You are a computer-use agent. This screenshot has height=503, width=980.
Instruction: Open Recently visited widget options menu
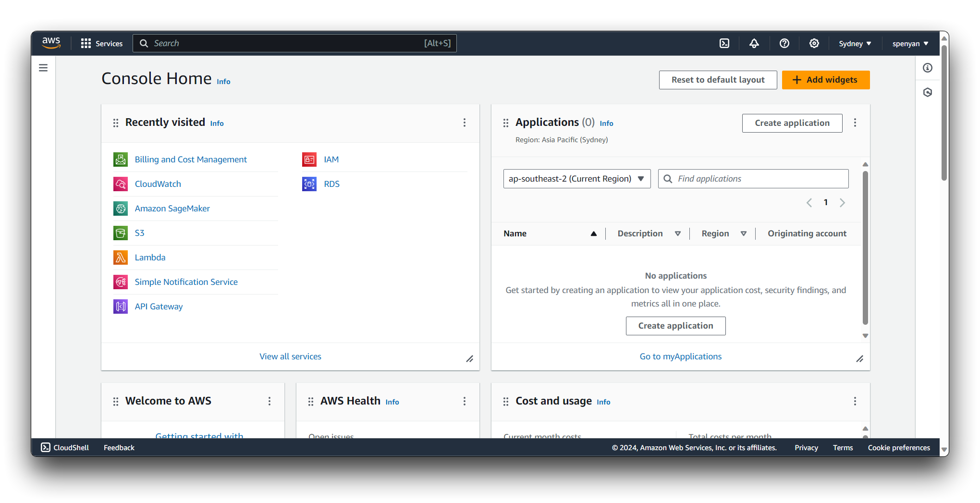[464, 123]
